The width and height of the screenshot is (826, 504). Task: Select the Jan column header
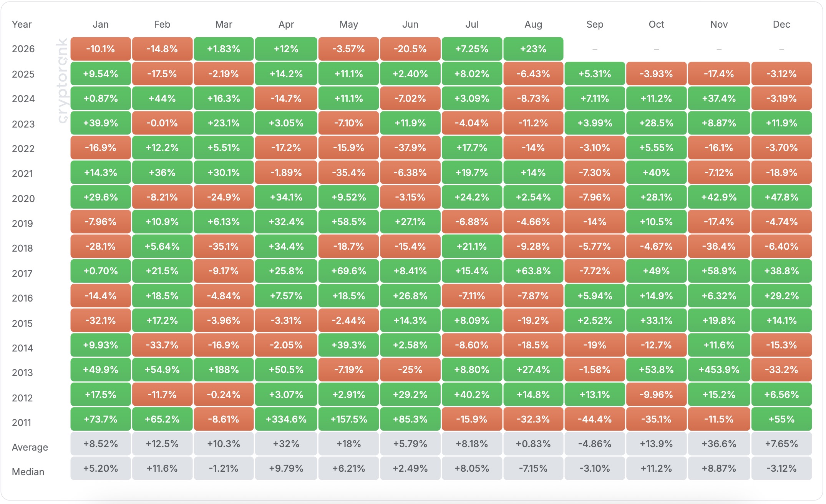point(101,24)
